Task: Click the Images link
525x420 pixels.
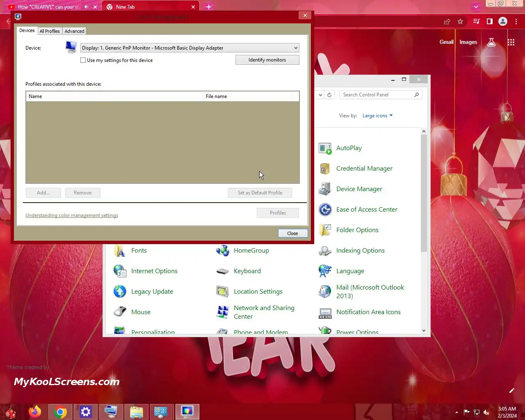Action: tap(468, 42)
